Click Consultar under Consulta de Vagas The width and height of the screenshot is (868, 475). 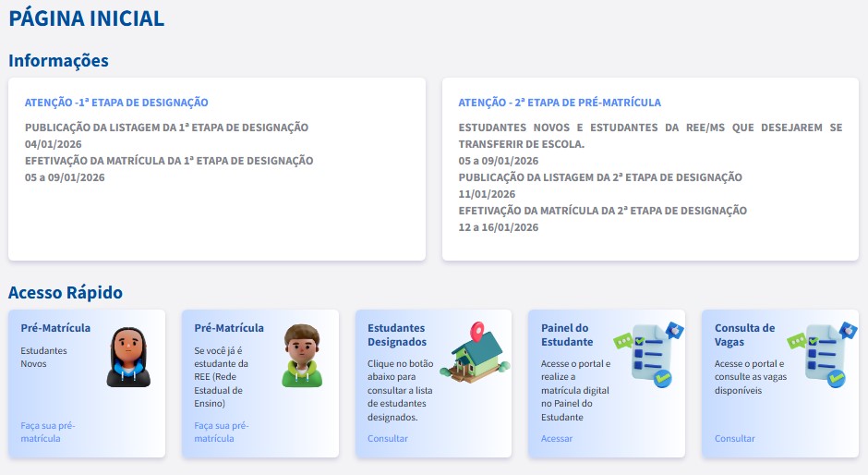coord(734,438)
